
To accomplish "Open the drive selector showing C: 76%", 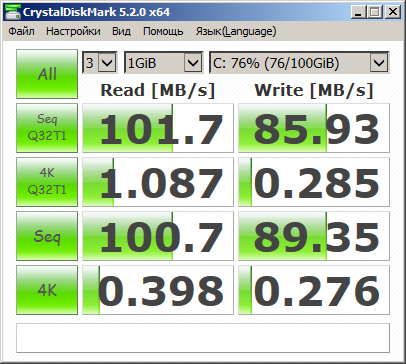I will pyautogui.click(x=299, y=62).
